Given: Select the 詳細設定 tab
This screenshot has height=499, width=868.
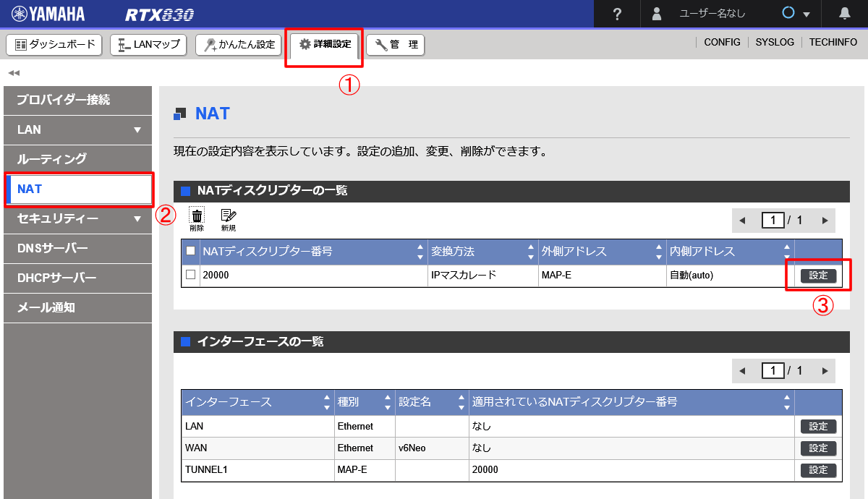Looking at the screenshot, I should click(324, 45).
